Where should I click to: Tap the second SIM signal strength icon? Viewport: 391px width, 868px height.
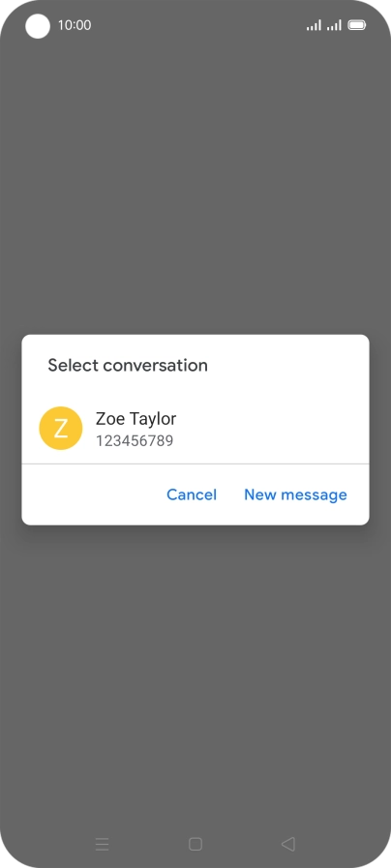tap(334, 25)
